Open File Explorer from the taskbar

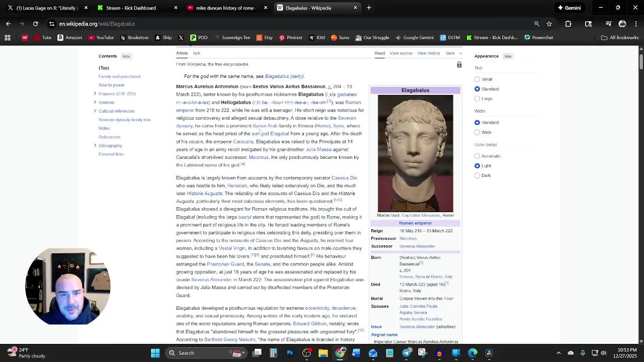pos(323,353)
